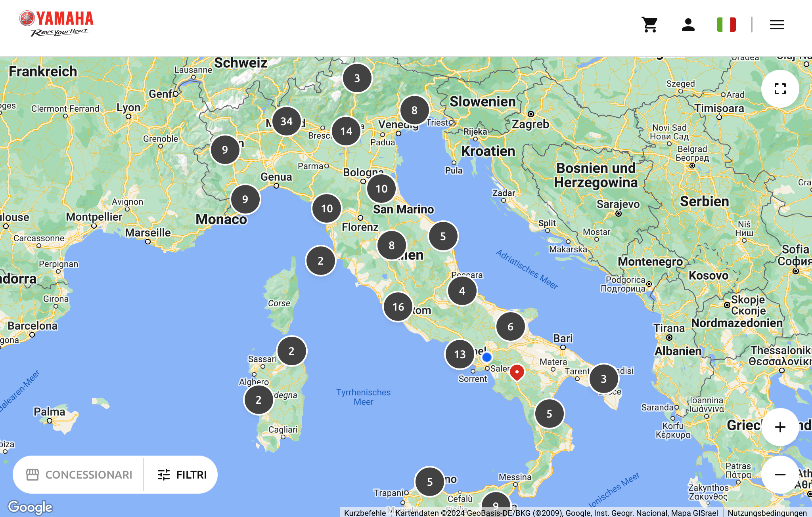Open the hamburger menu
This screenshot has height=517, width=812.
[x=777, y=25]
